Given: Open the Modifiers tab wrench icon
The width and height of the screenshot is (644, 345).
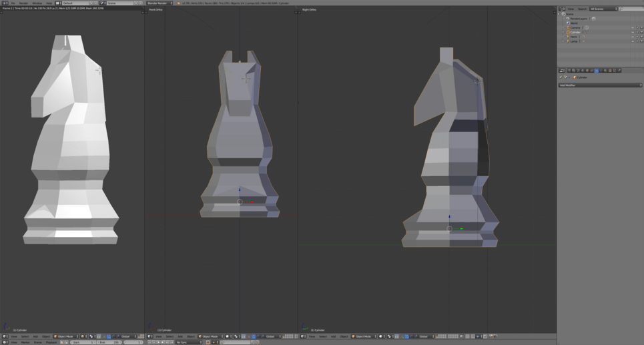Looking at the screenshot, I should [596, 70].
